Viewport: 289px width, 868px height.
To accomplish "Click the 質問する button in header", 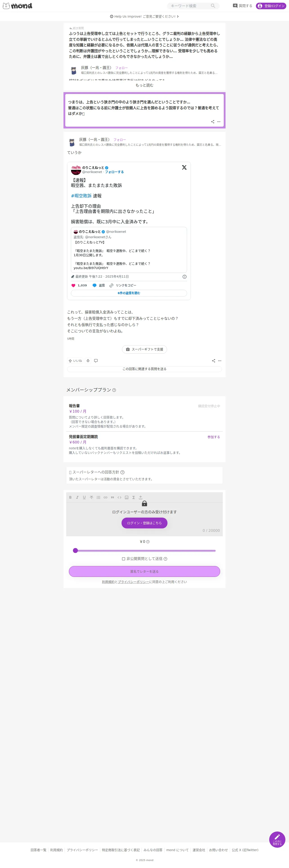I will pyautogui.click(x=242, y=6).
